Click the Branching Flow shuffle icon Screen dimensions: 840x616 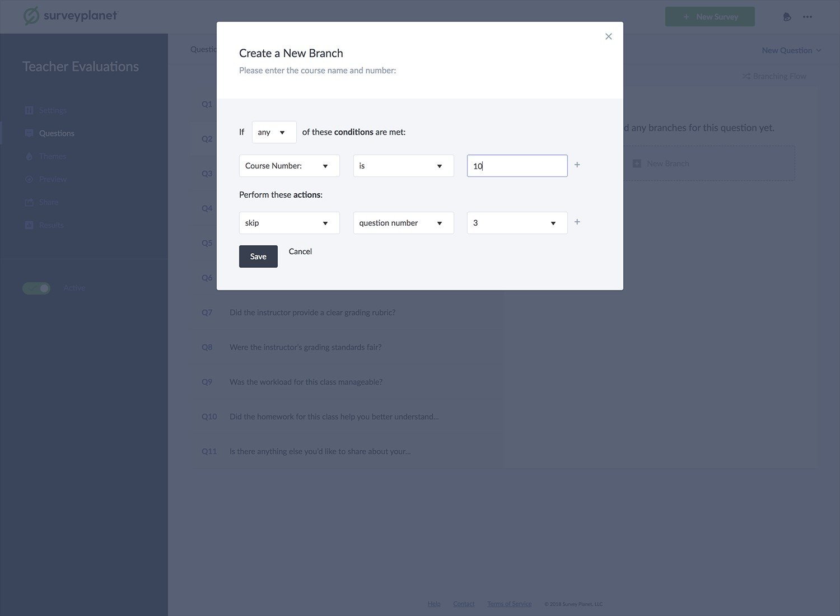(746, 76)
